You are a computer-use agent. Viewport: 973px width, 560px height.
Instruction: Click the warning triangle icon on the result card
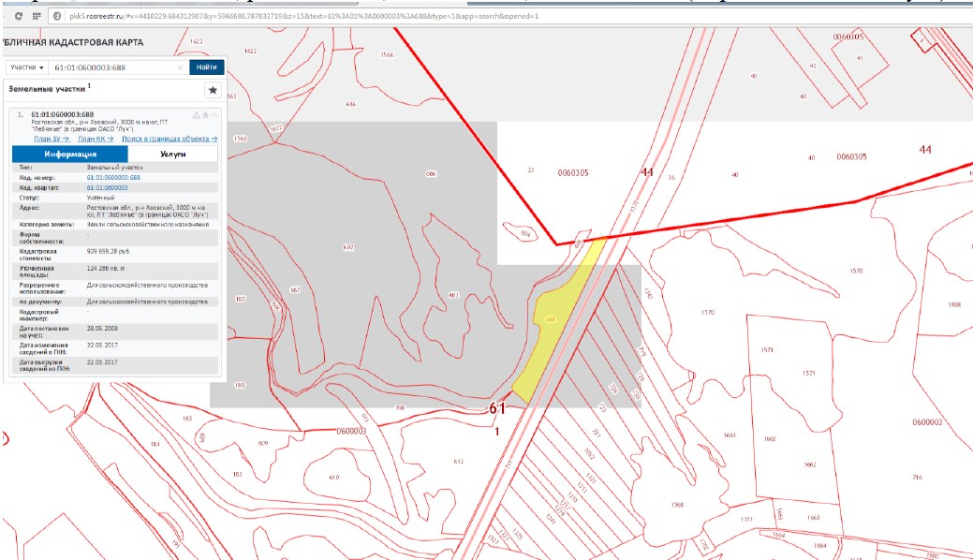pyautogui.click(x=195, y=115)
